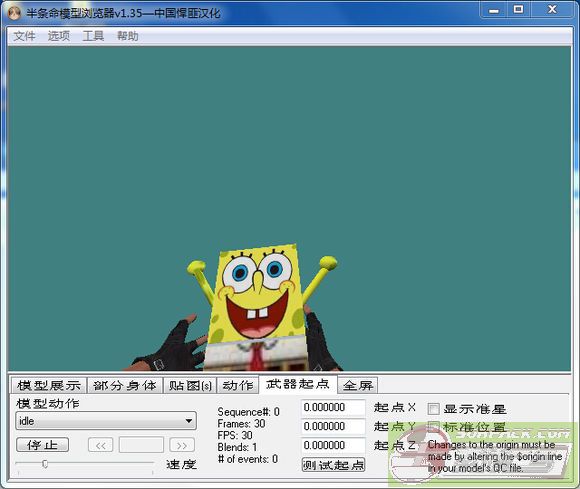The height and width of the screenshot is (489, 580).
Task: Click the SpongeBob model in the viewport
Action: click(259, 307)
